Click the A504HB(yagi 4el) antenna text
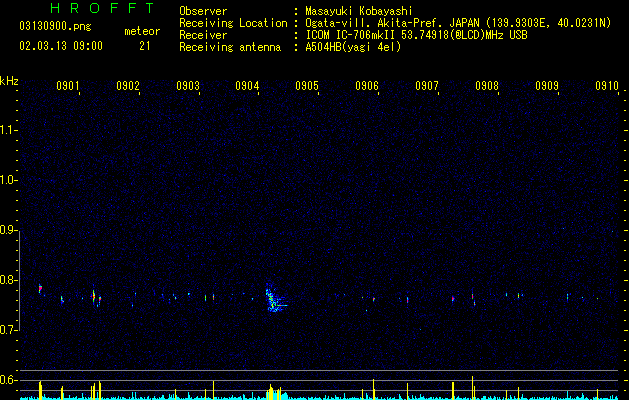 coord(353,47)
